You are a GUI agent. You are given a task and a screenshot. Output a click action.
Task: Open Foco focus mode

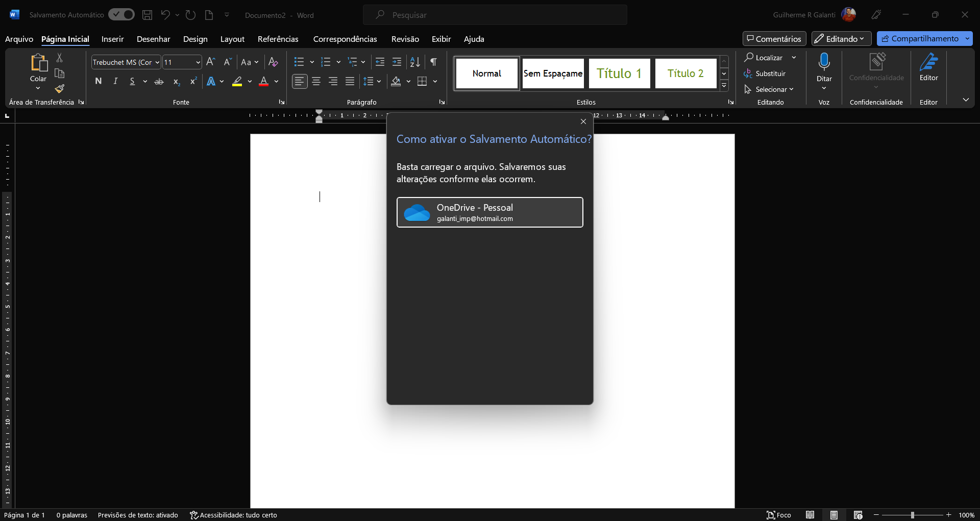click(779, 515)
